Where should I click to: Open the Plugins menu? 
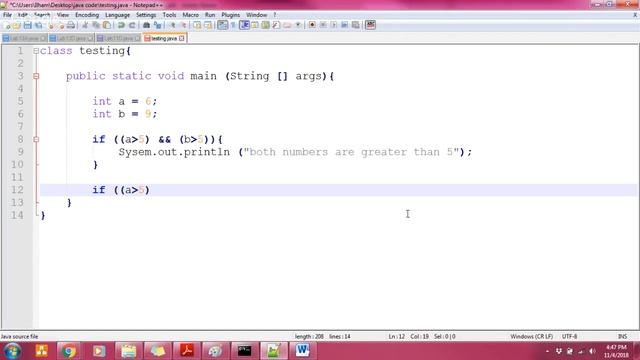click(x=231, y=15)
